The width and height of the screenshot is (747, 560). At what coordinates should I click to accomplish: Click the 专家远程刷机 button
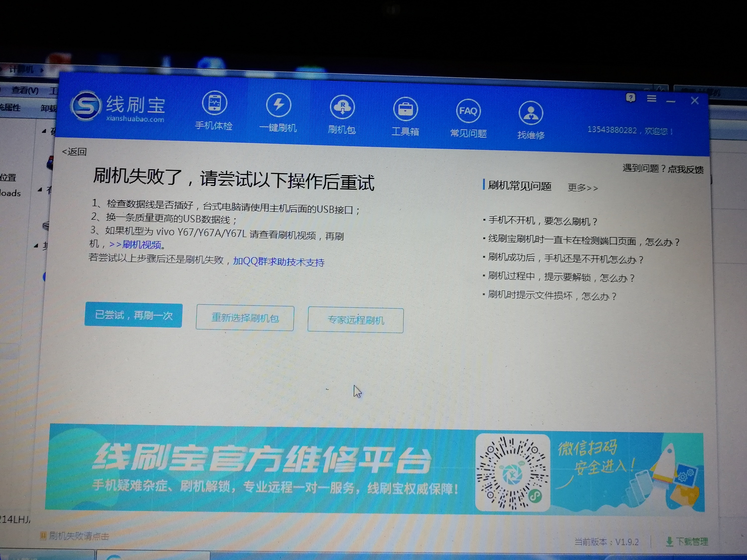click(355, 320)
